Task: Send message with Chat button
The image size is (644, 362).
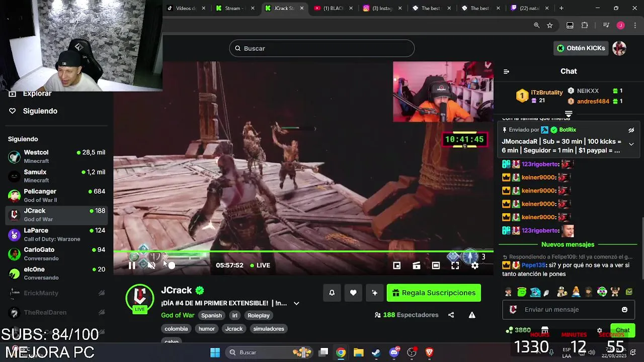Action: click(622, 330)
